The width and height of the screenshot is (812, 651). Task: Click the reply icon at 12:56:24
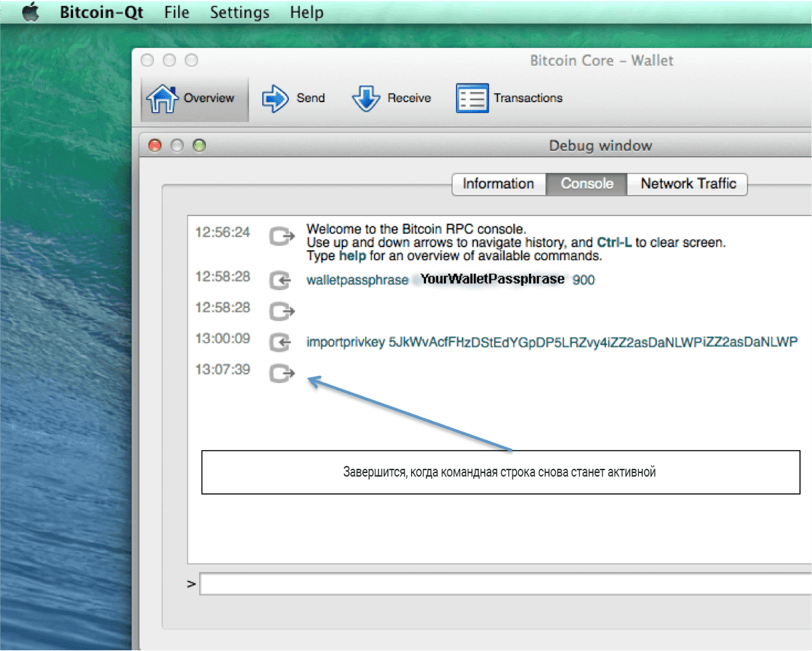tap(282, 236)
